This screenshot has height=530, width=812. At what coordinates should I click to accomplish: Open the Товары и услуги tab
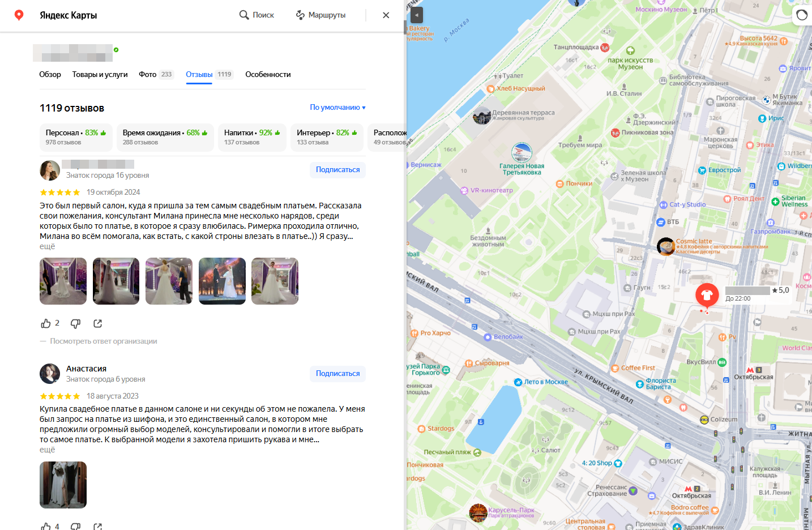coord(100,75)
